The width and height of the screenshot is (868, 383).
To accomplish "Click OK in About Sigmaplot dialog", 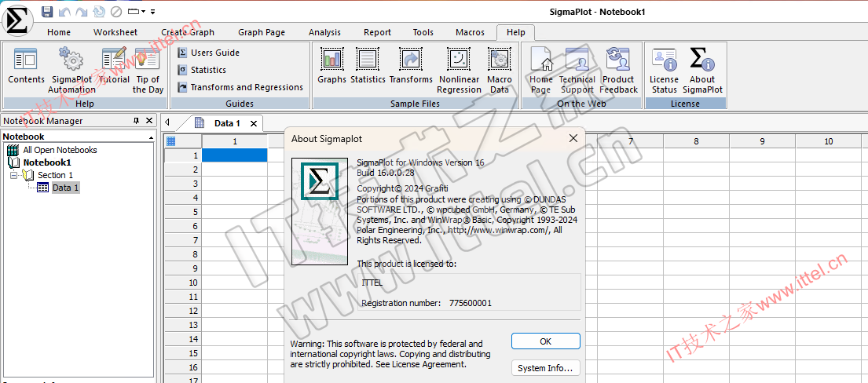I will (545, 341).
